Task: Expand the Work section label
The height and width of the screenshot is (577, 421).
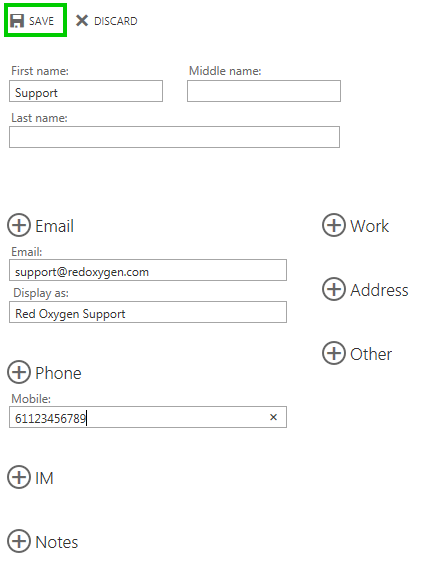Action: pyautogui.click(x=369, y=226)
